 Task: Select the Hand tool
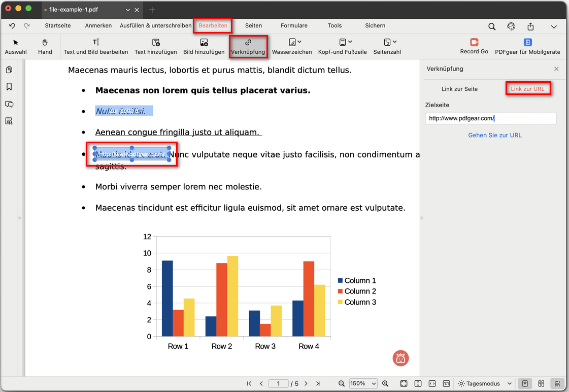[45, 46]
